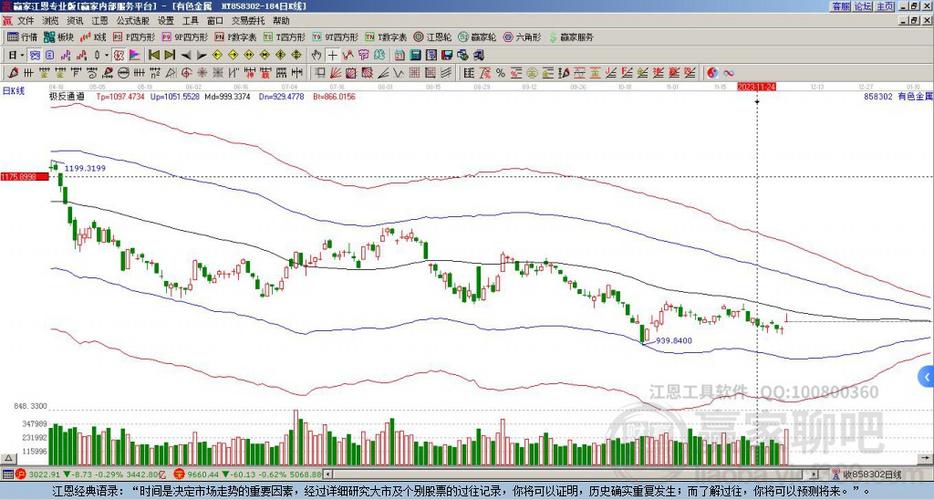Open the 9T四方形 tool
Viewport: 934px width, 500px height.
coord(335,37)
